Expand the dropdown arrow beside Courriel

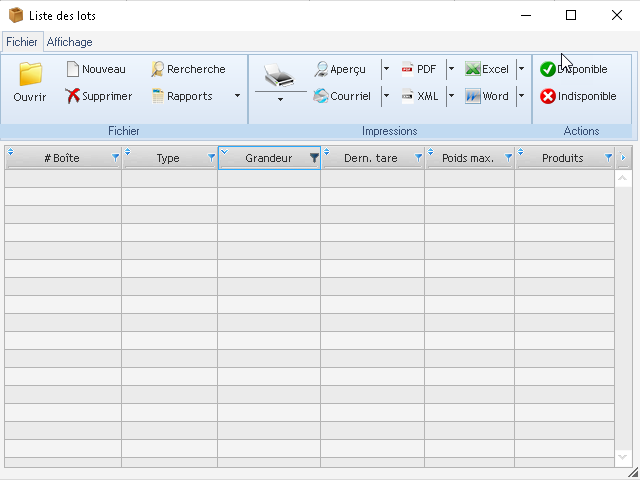[386, 96]
